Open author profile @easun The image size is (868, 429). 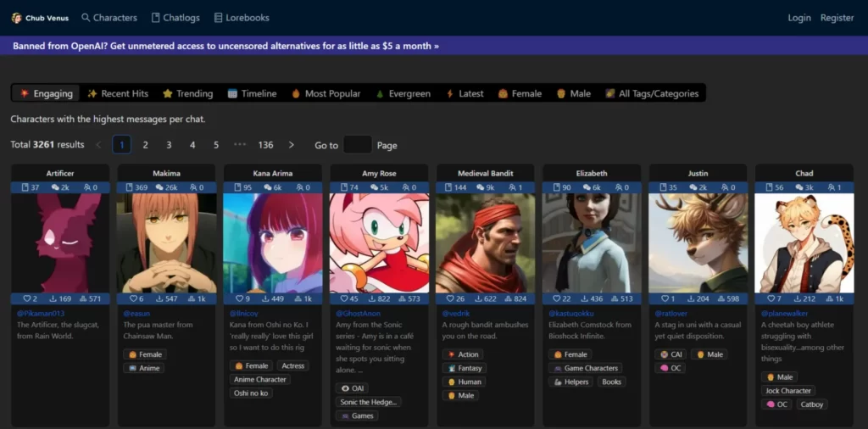coord(136,314)
